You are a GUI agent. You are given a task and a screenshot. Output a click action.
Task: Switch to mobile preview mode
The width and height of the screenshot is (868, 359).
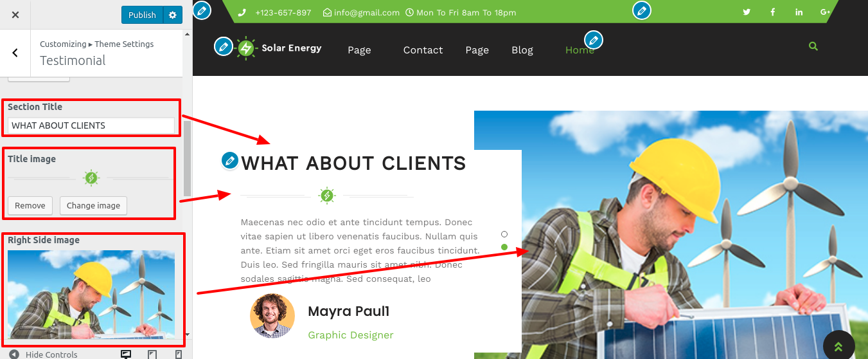[x=178, y=354]
